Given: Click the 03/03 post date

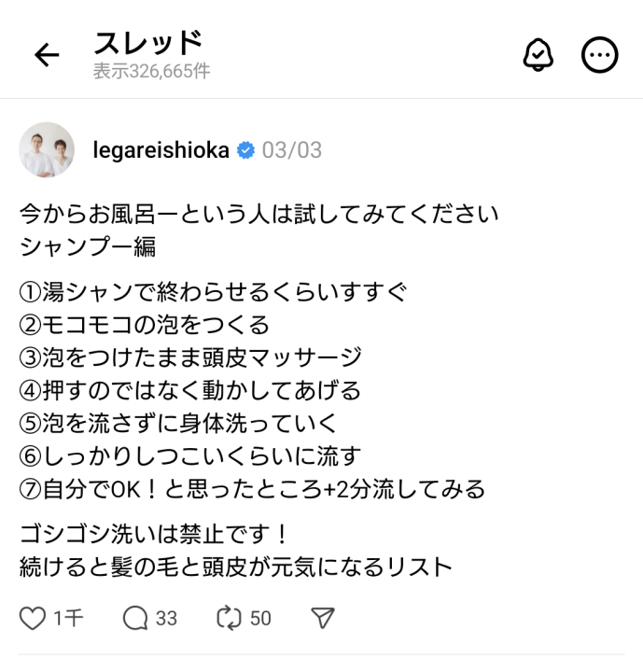Looking at the screenshot, I should click(292, 150).
